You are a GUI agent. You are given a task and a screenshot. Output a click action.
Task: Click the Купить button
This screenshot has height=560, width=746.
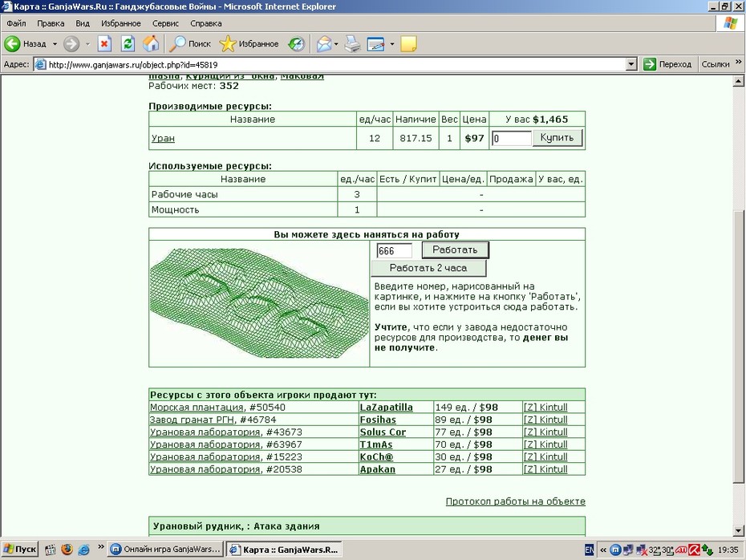coord(557,138)
